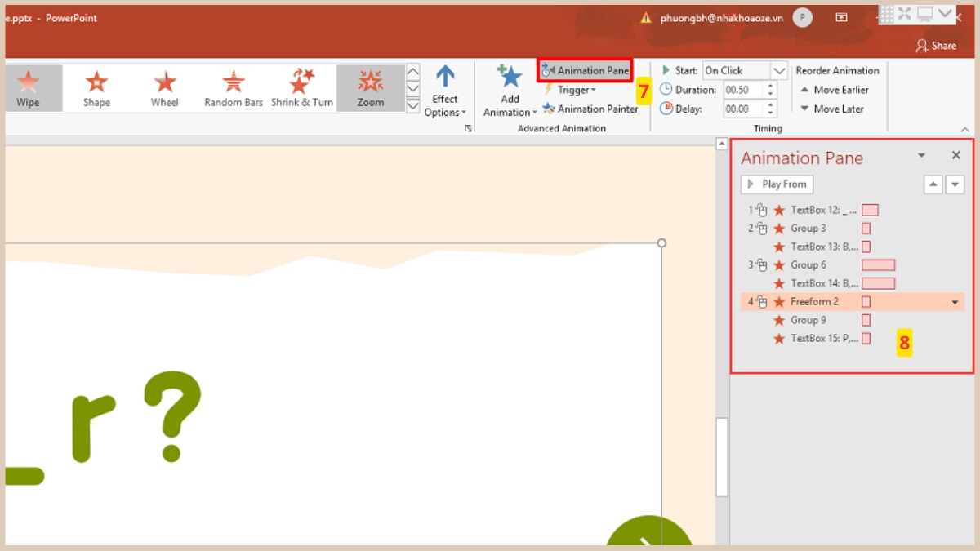
Task: Expand options for Freeform 2 animation
Action: tap(954, 301)
